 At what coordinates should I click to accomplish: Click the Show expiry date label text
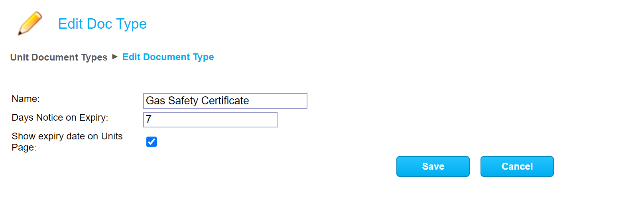click(67, 136)
